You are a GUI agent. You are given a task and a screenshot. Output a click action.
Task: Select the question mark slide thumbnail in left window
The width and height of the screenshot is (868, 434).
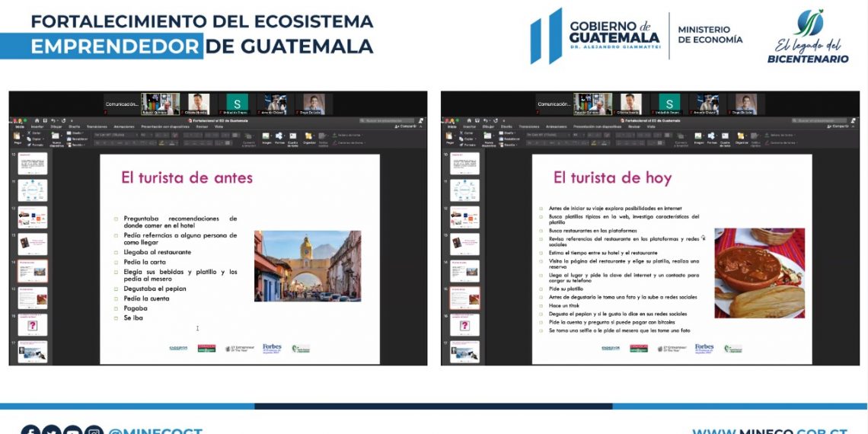tap(33, 324)
